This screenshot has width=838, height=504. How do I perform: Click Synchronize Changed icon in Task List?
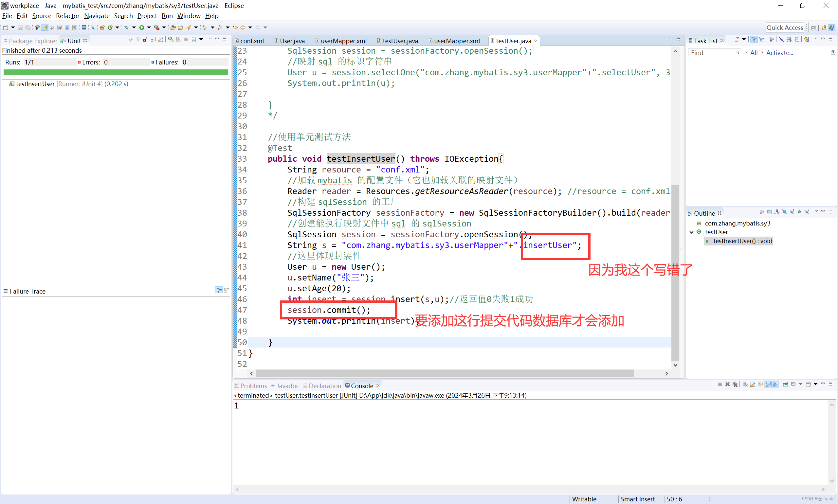807,39
